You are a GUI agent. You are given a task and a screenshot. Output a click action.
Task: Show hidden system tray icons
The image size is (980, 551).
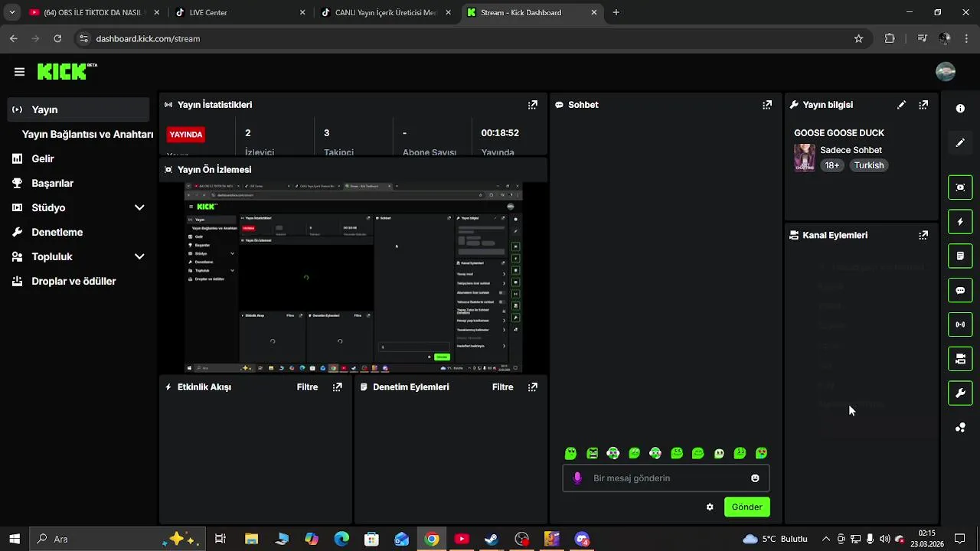tap(825, 539)
